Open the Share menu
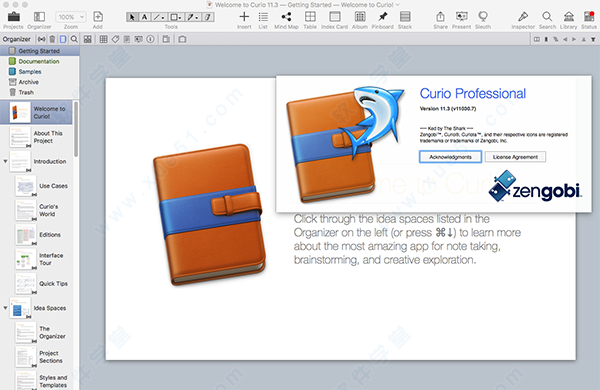Viewport: 600px width, 390px height. (x=440, y=20)
